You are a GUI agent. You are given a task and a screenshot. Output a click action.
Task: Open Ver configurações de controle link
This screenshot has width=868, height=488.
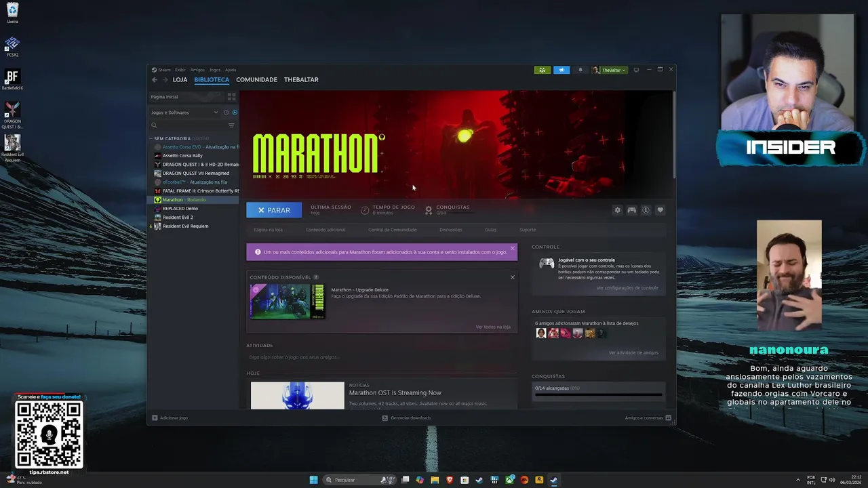627,288
